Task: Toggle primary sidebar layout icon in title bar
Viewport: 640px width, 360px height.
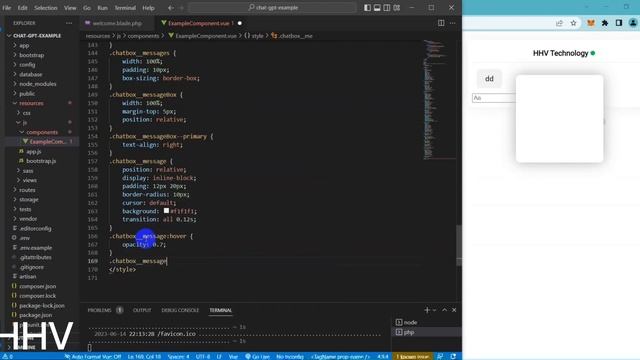Action: click(367, 7)
